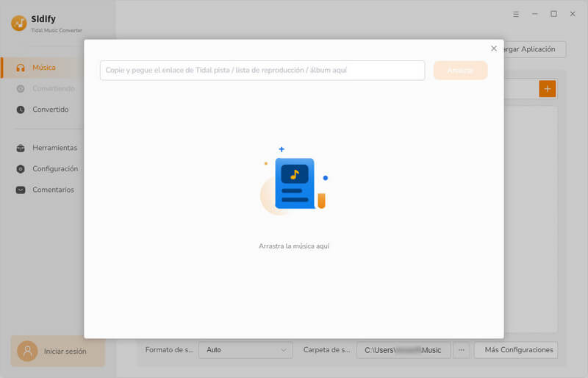Expand the Auto output format dropdown
The image size is (588, 378).
click(245, 350)
